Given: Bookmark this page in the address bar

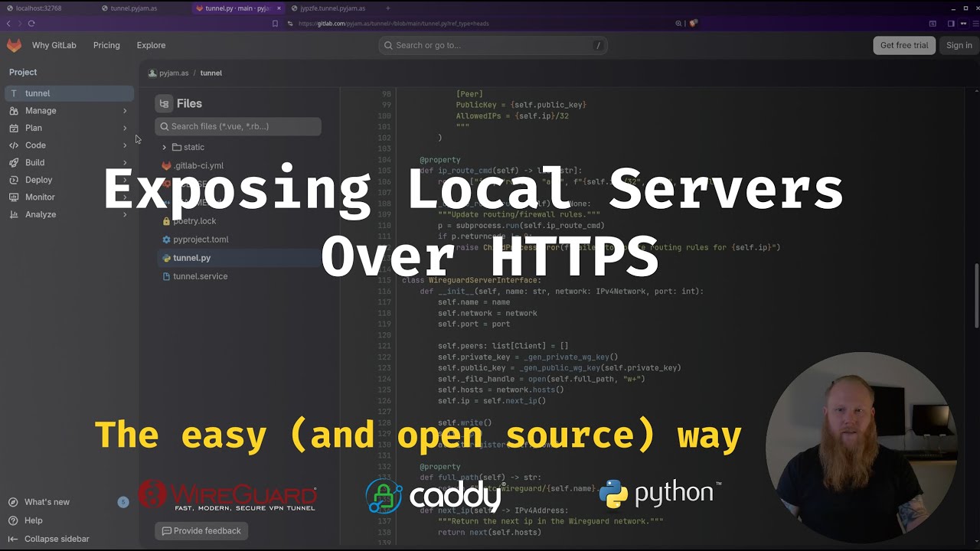Looking at the screenshot, I should [275, 24].
